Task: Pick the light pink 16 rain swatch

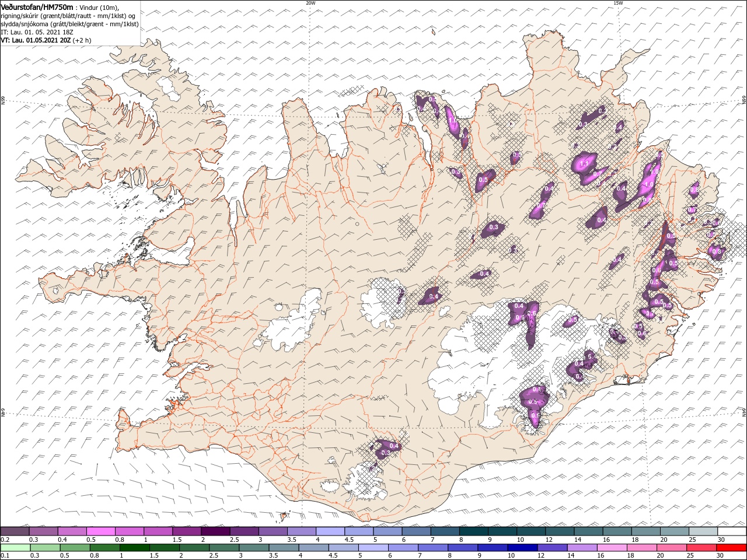Action: 613,548
